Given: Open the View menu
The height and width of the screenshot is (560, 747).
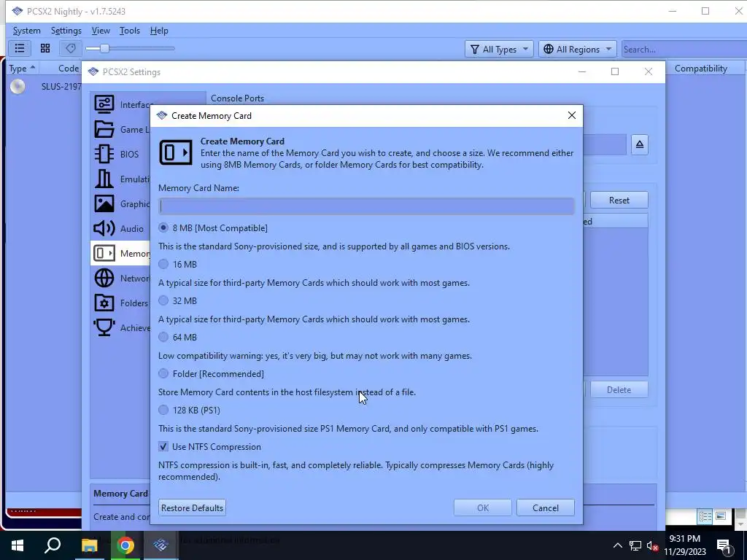Looking at the screenshot, I should pyautogui.click(x=101, y=31).
